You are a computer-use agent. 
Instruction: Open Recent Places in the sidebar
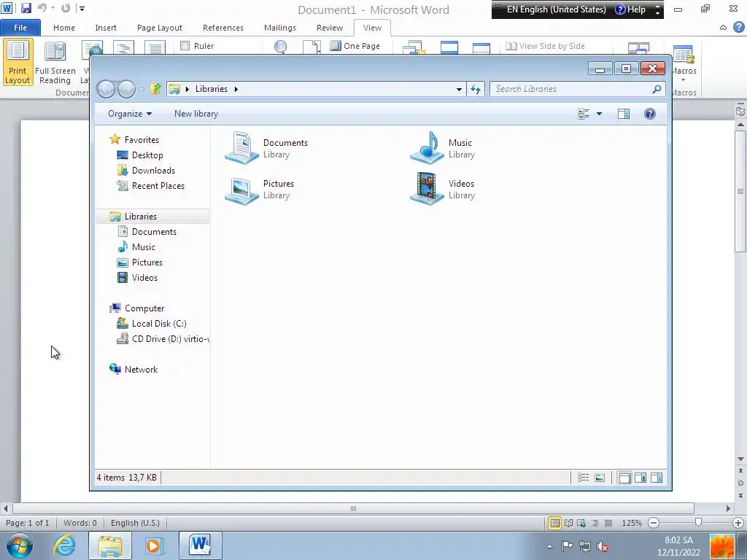[x=158, y=186]
